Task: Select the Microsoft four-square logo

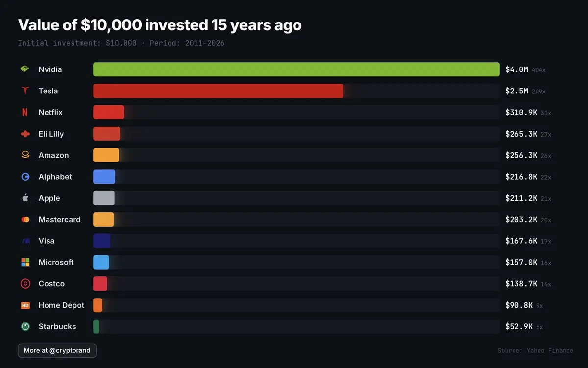Action: pyautogui.click(x=25, y=262)
